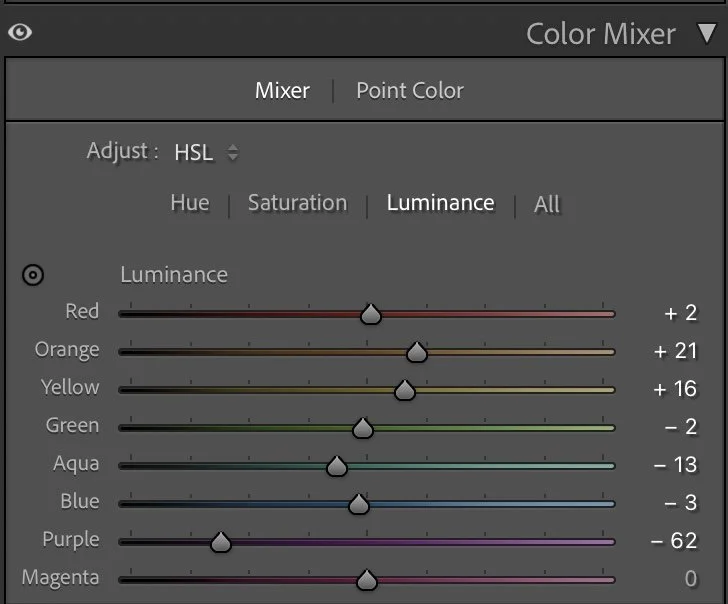Click the Luminance section heading above sliders

174,275
